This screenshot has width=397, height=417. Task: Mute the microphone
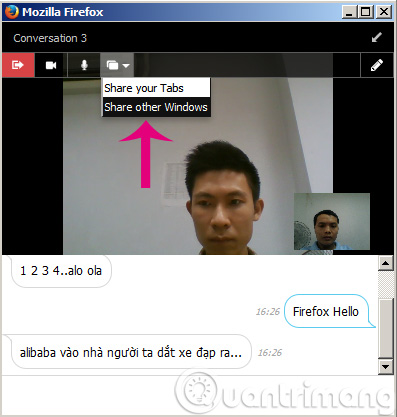84,65
